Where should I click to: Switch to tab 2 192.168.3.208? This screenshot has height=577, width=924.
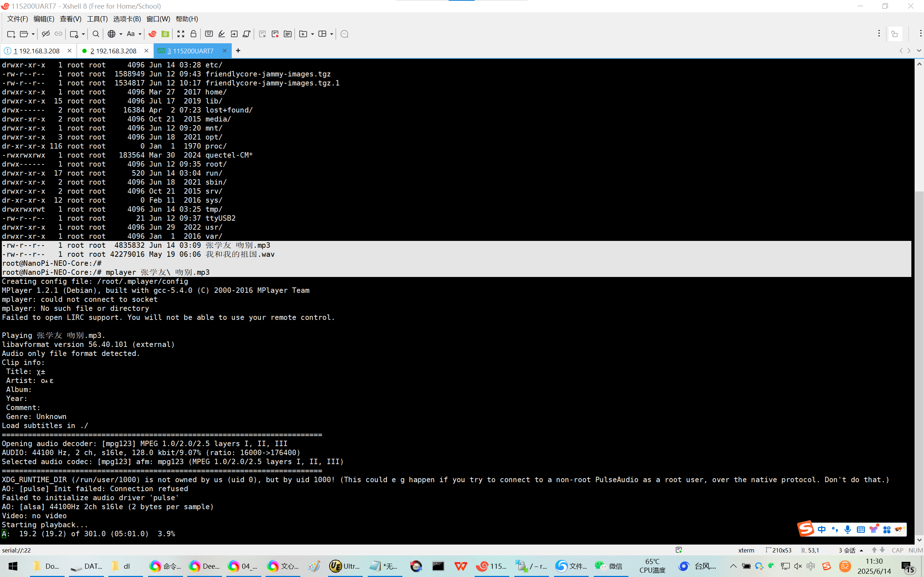(113, 51)
